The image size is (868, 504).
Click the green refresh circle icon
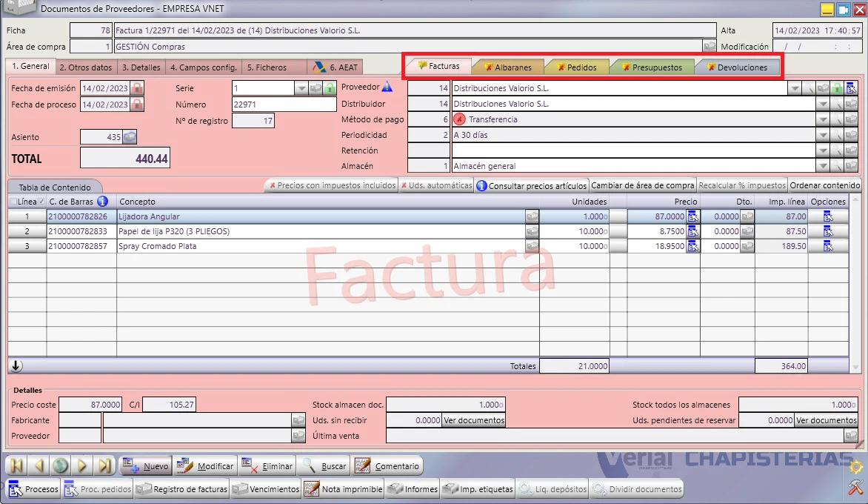coord(60,465)
